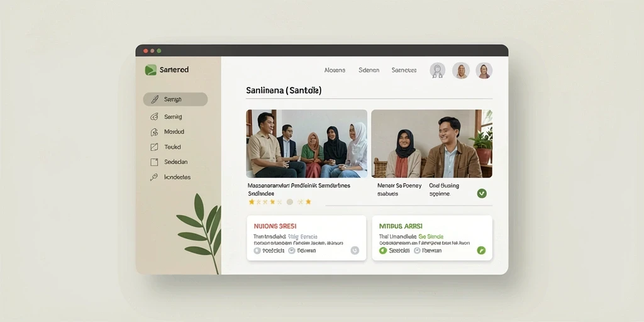The height and width of the screenshot is (322, 644).
Task: Open the rightmost user avatar
Action: (484, 70)
